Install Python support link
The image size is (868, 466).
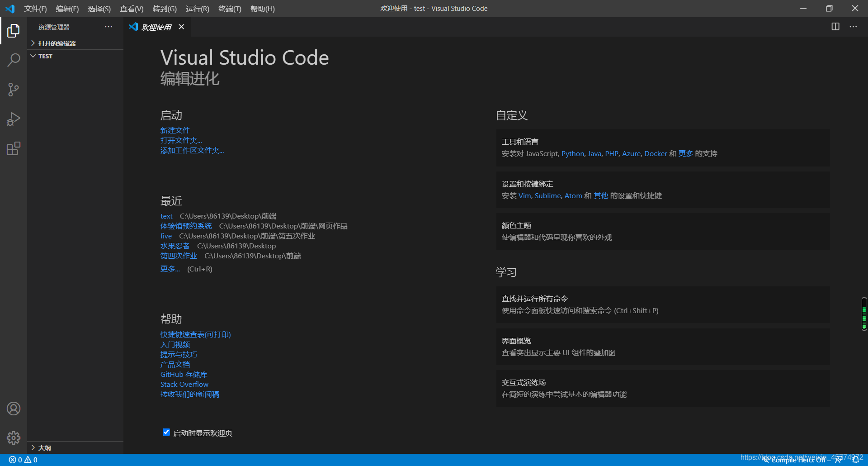tap(573, 153)
